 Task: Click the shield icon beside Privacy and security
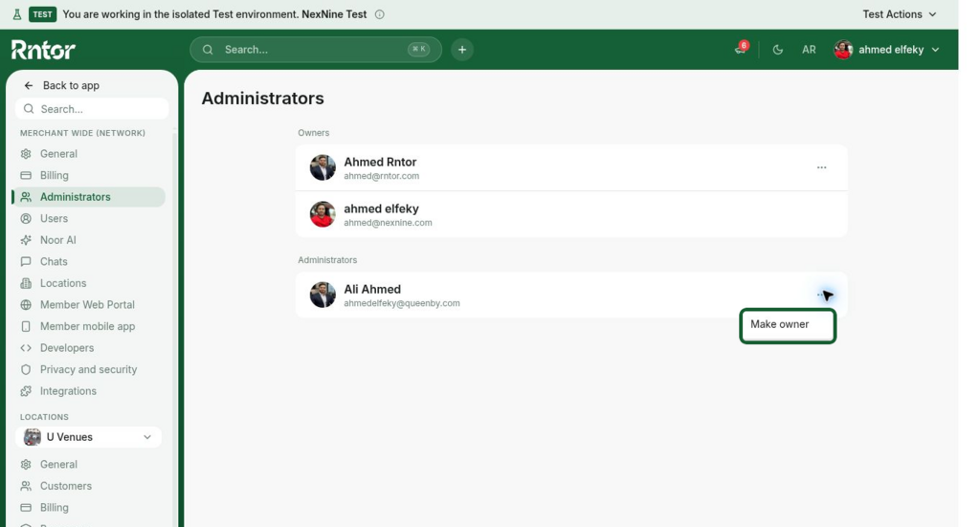(x=26, y=369)
